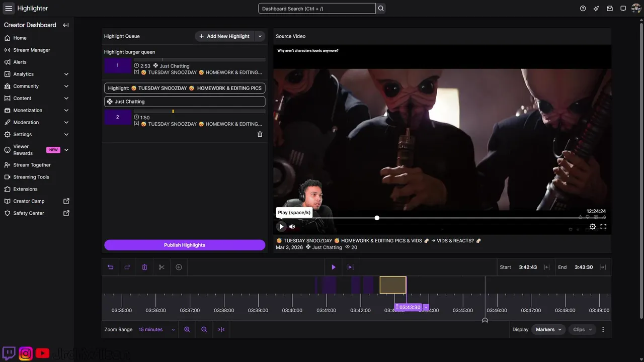Viewport: 644px width, 362px height.
Task: Open the Zoom Range 15 minutes dropdown
Action: [157, 329]
